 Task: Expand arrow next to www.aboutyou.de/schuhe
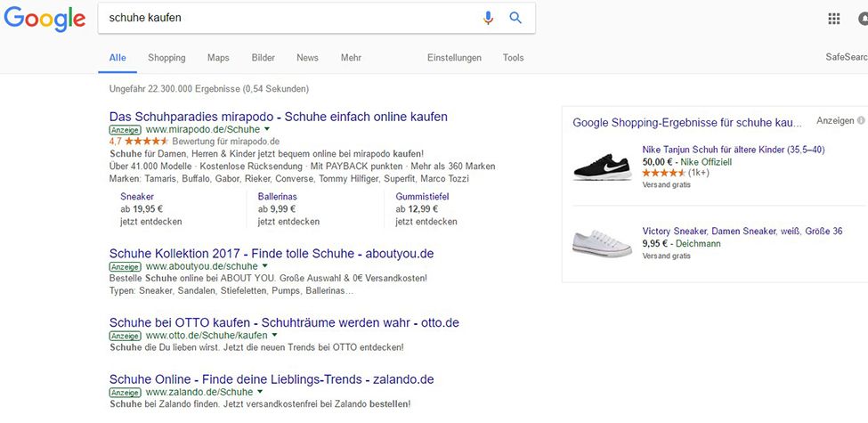click(x=265, y=266)
